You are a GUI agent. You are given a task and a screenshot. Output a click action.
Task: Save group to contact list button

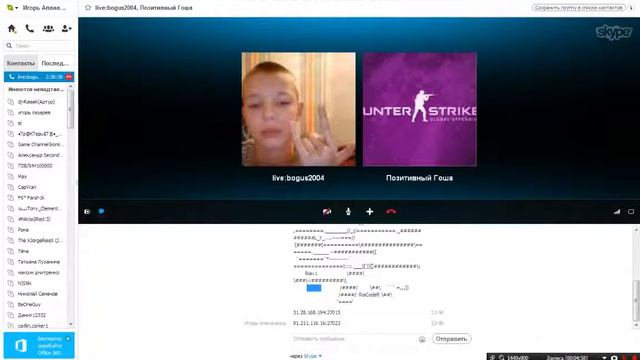point(578,7)
